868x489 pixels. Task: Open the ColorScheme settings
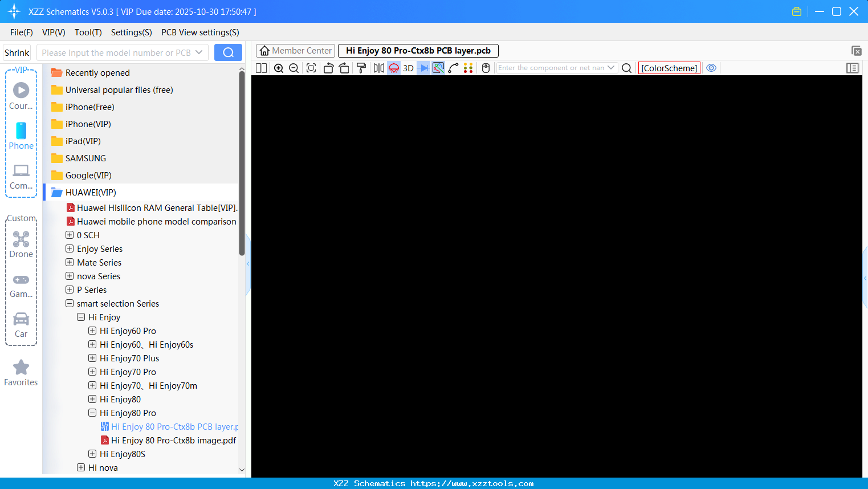pos(669,68)
